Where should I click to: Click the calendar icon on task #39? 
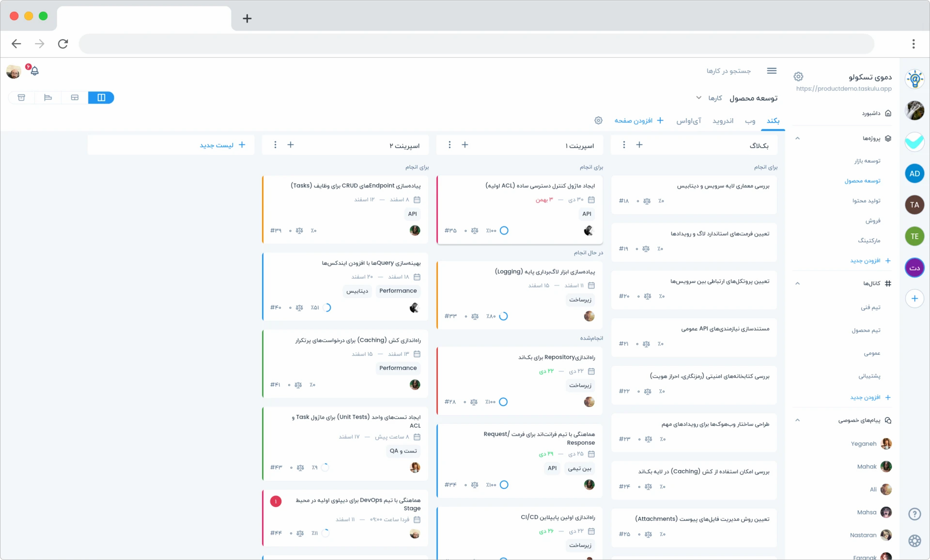417,199
